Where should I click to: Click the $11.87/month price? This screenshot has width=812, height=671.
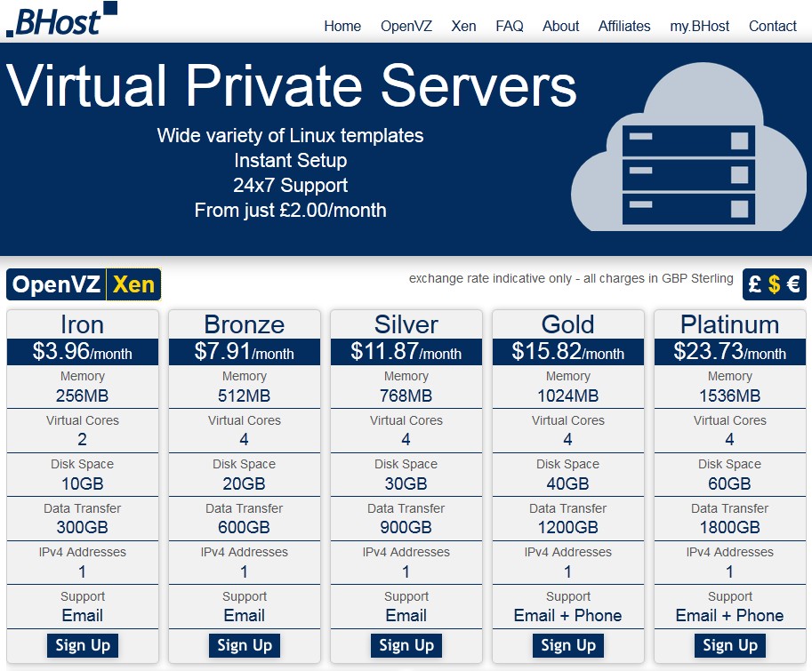pyautogui.click(x=406, y=352)
